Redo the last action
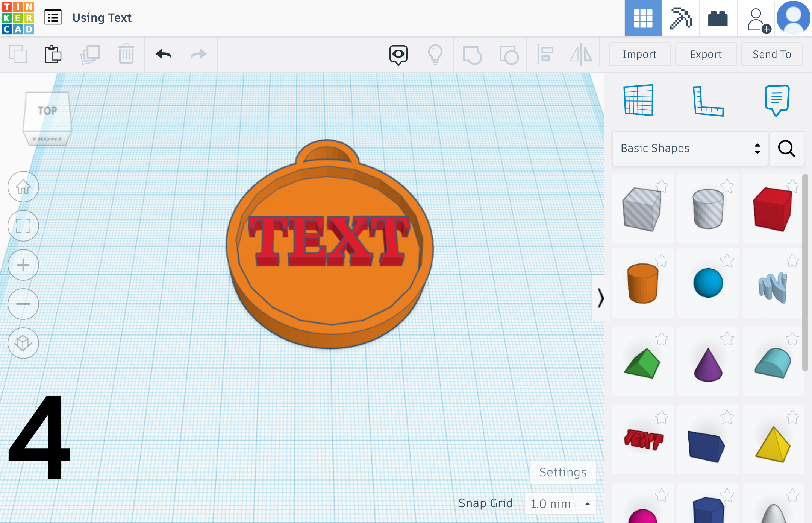Viewport: 812px width, 523px height. coord(199,54)
